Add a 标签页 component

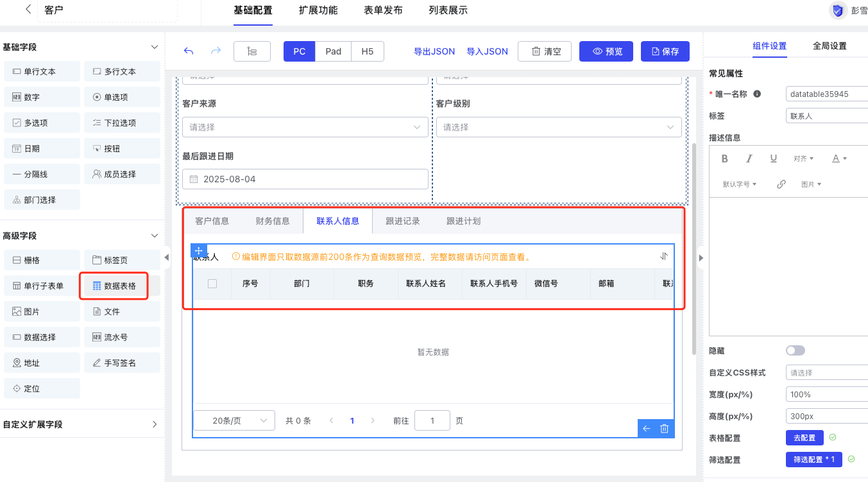pyautogui.click(x=122, y=260)
